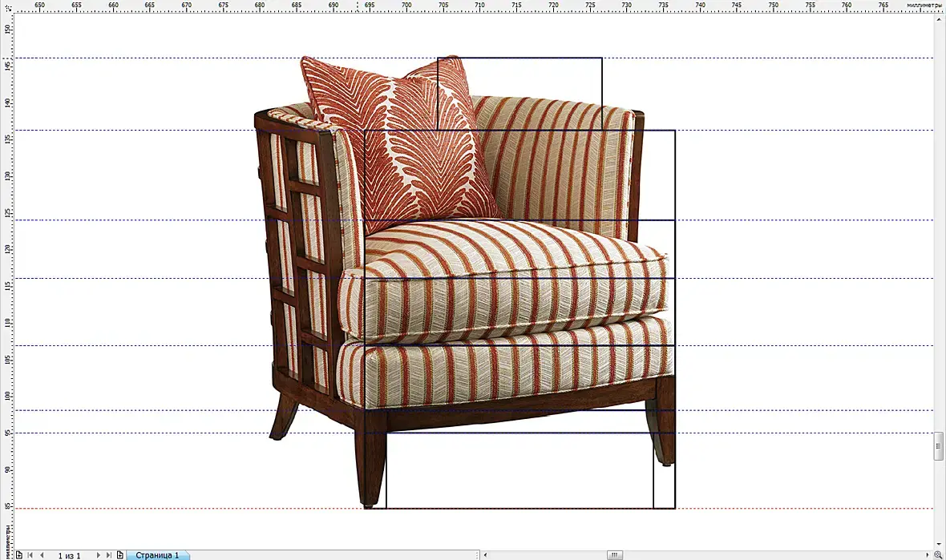Click the vertical scrollbar down arrow

tap(938, 544)
